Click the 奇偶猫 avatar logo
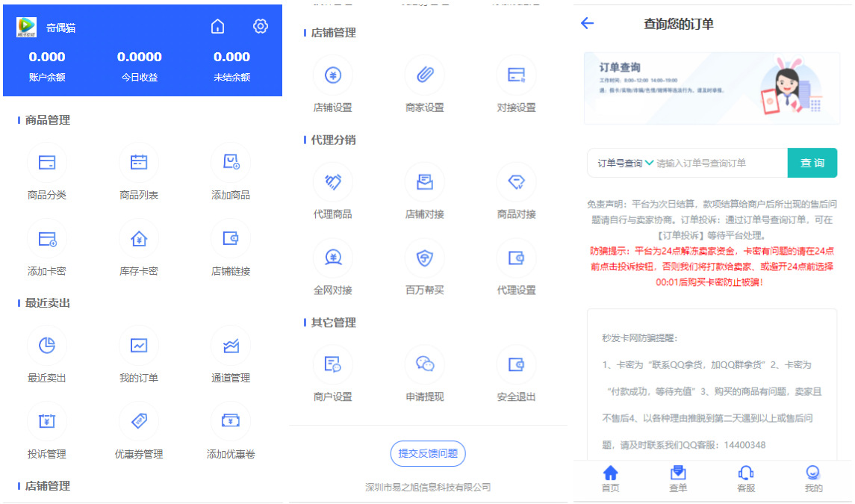This screenshot has height=504, width=855. [x=26, y=27]
